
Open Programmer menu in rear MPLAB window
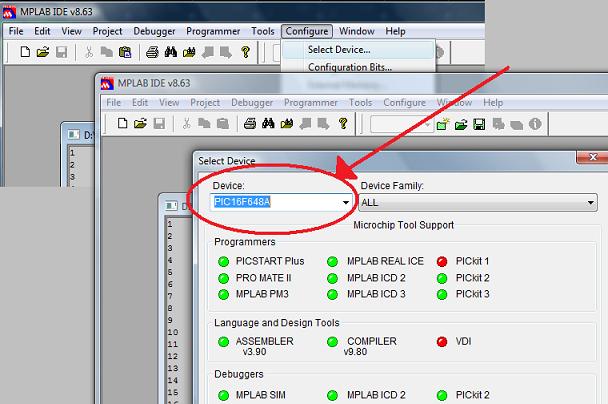point(213,31)
